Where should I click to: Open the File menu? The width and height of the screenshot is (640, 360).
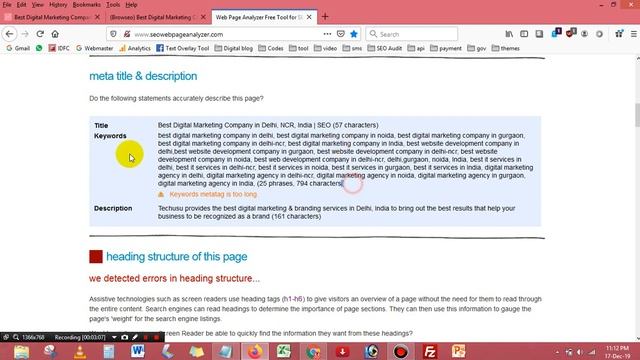[x=7, y=5]
